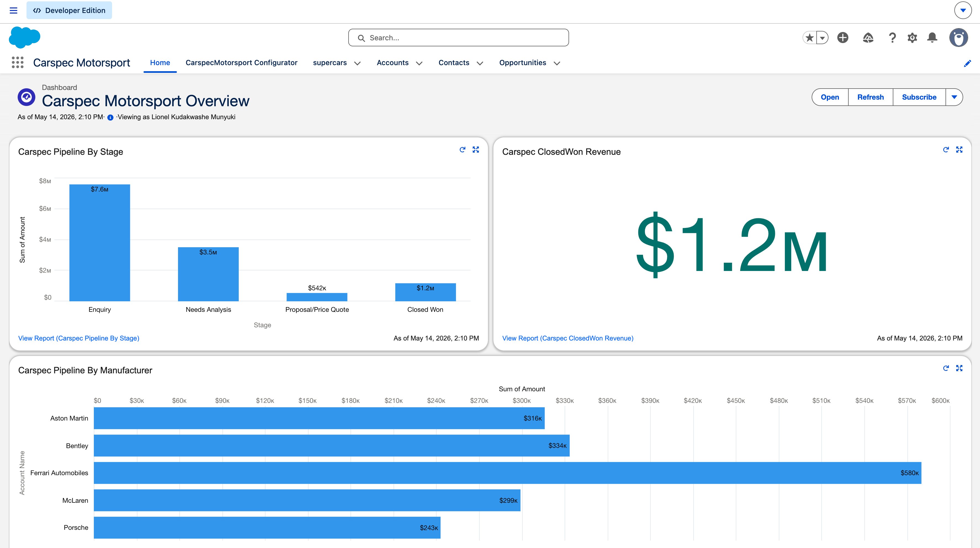
Task: Click the info icon beside timestamp
Action: pyautogui.click(x=110, y=118)
